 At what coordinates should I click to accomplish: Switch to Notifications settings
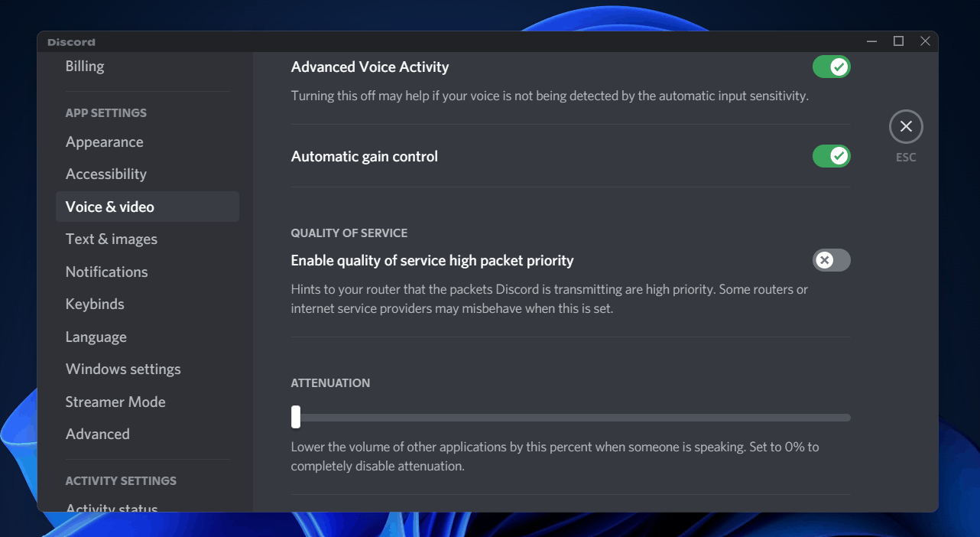tap(107, 272)
